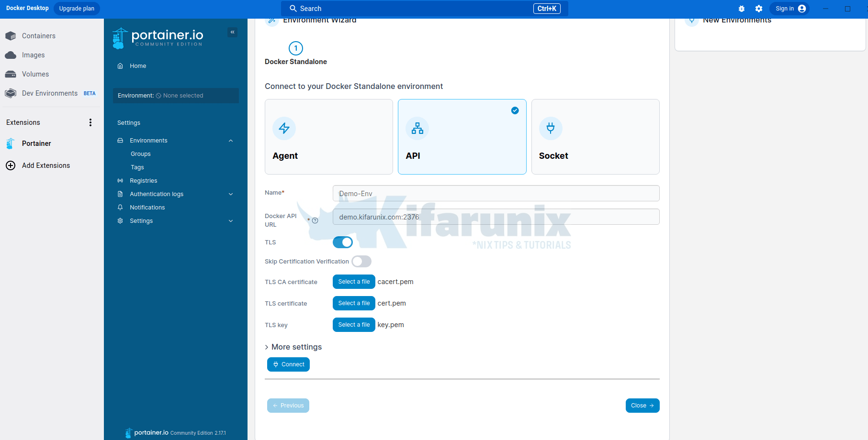The height and width of the screenshot is (440, 868).
Task: Click the portainer.io logo
Action: 158,38
